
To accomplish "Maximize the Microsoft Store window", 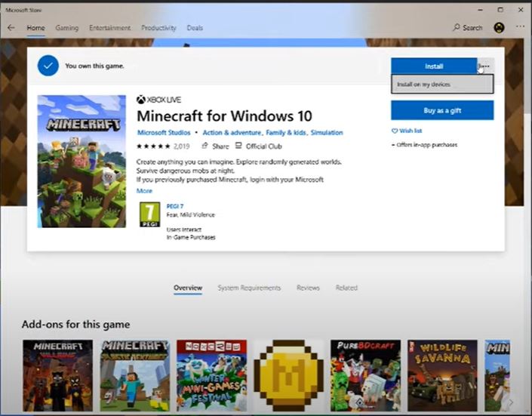I will pyautogui.click(x=500, y=10).
